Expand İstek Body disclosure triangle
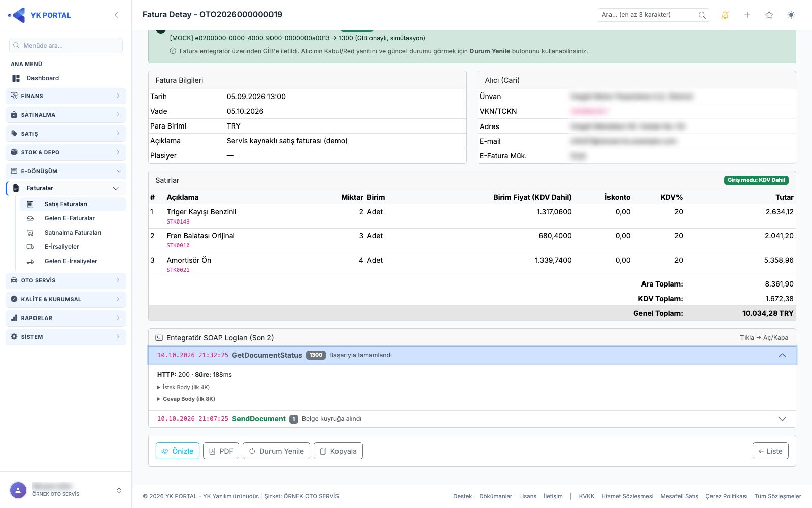Viewport: 812px width, 508px height. (159, 387)
